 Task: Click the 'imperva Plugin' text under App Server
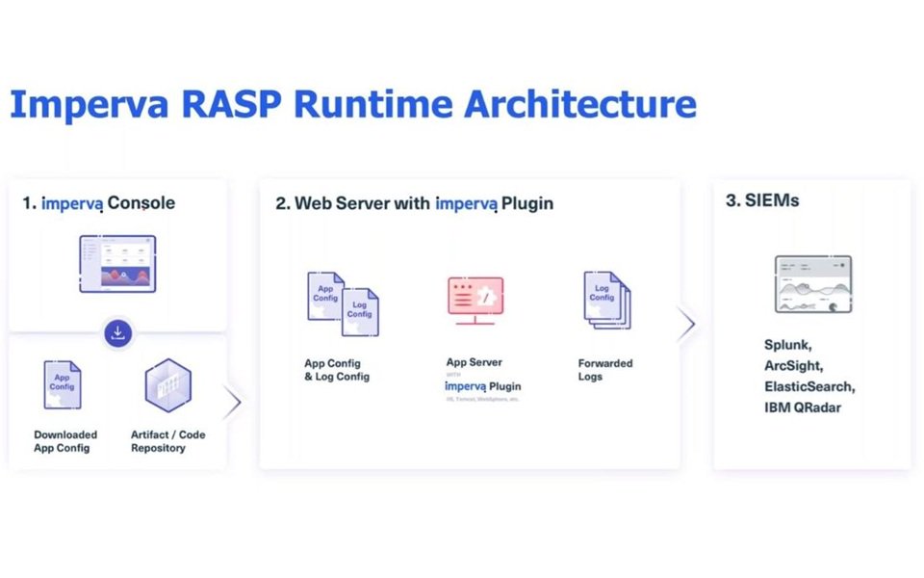click(482, 386)
